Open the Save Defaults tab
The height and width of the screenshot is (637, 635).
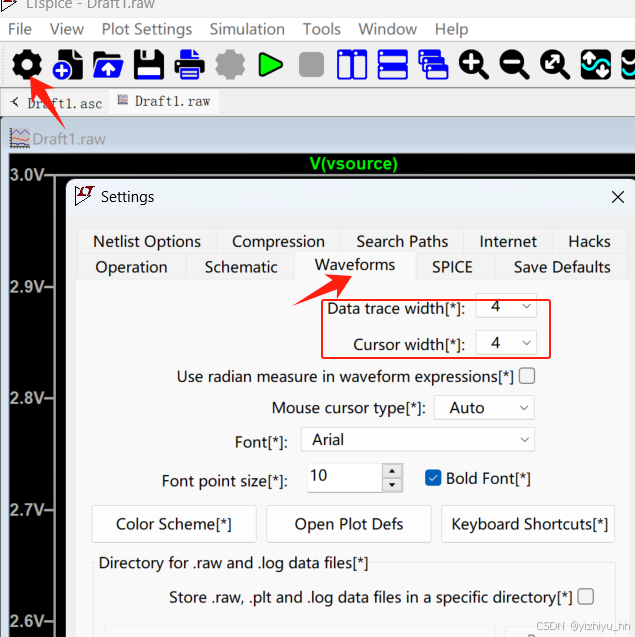click(562, 267)
